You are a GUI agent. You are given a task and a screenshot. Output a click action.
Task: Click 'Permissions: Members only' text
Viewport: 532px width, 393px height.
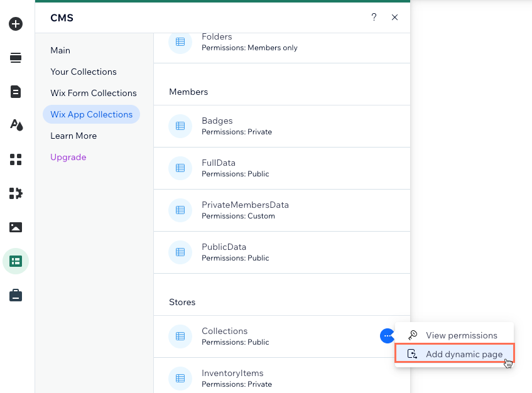point(249,48)
